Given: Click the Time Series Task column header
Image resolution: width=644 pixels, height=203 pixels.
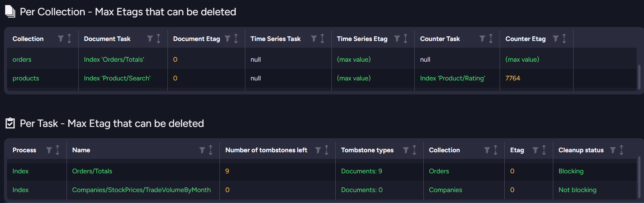Looking at the screenshot, I should (275, 39).
